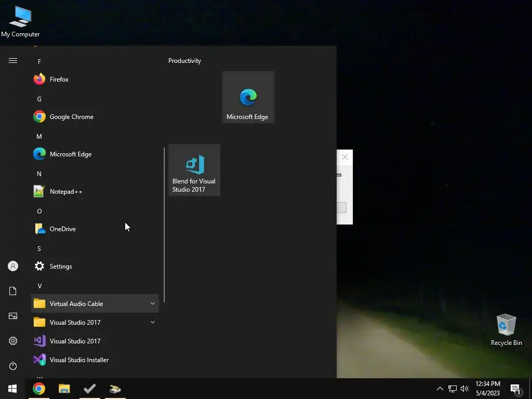Open Firefox from the app list
Viewport: 532px width, 399px height.
click(x=95, y=79)
